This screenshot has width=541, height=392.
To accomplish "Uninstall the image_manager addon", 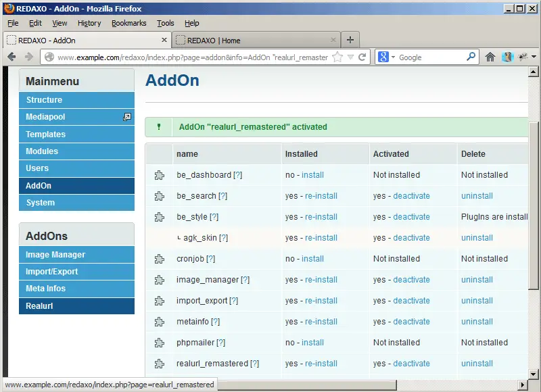I will click(477, 280).
